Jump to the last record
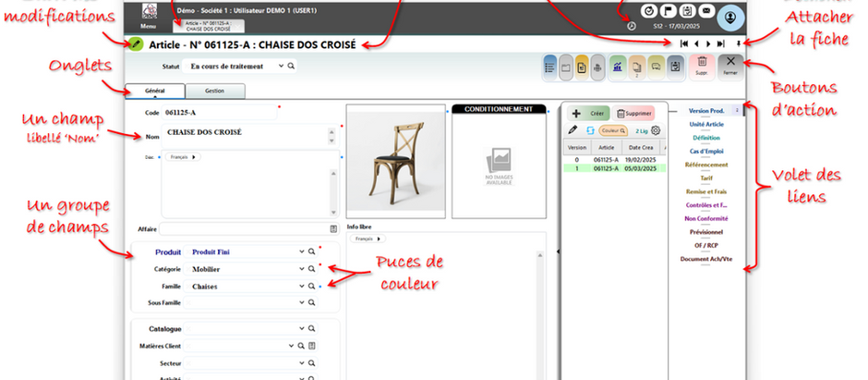The height and width of the screenshot is (380, 868). [x=720, y=43]
